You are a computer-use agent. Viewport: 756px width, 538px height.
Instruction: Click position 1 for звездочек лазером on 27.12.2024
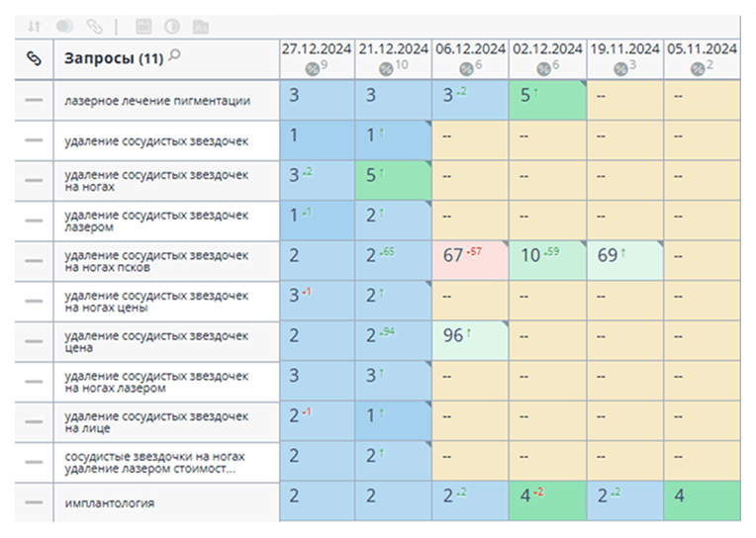[x=317, y=221]
